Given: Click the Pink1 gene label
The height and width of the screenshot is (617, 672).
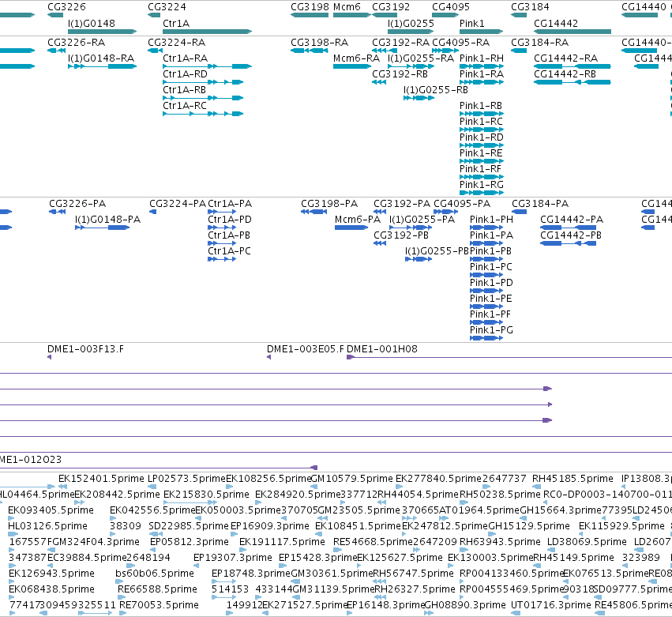Looking at the screenshot, I should (471, 23).
